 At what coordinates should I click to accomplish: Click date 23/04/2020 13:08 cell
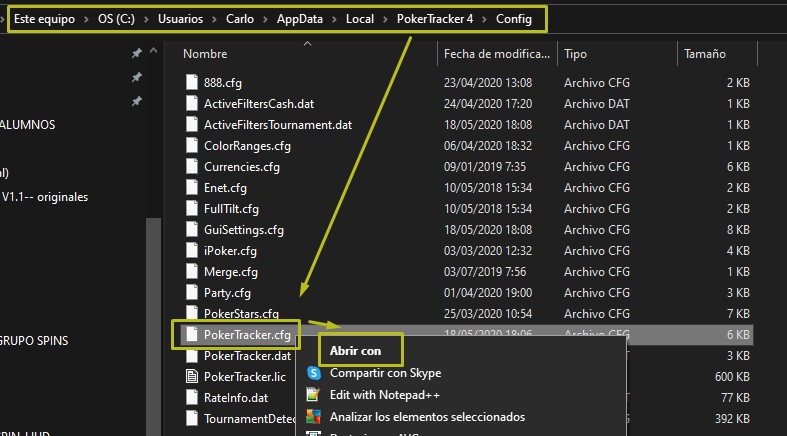click(x=488, y=82)
